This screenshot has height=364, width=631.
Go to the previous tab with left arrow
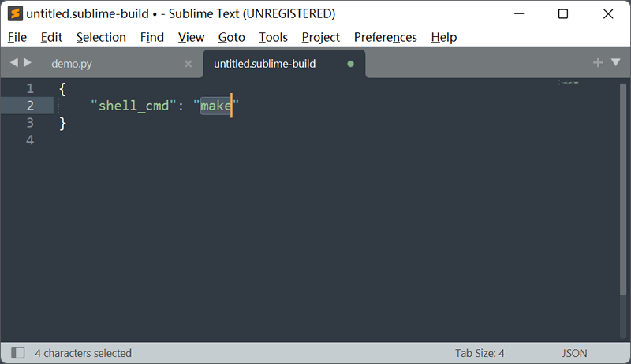(x=14, y=63)
